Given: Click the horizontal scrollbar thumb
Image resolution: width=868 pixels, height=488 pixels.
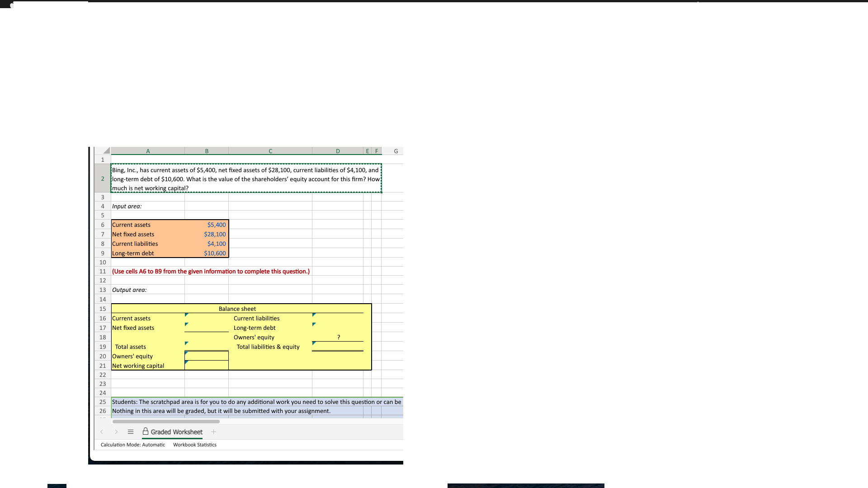Looking at the screenshot, I should pos(166,422).
